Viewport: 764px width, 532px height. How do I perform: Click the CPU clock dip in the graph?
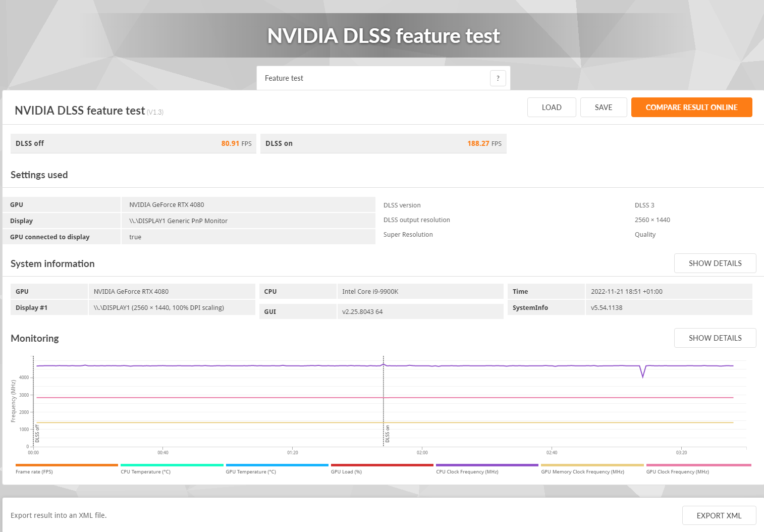click(x=642, y=372)
